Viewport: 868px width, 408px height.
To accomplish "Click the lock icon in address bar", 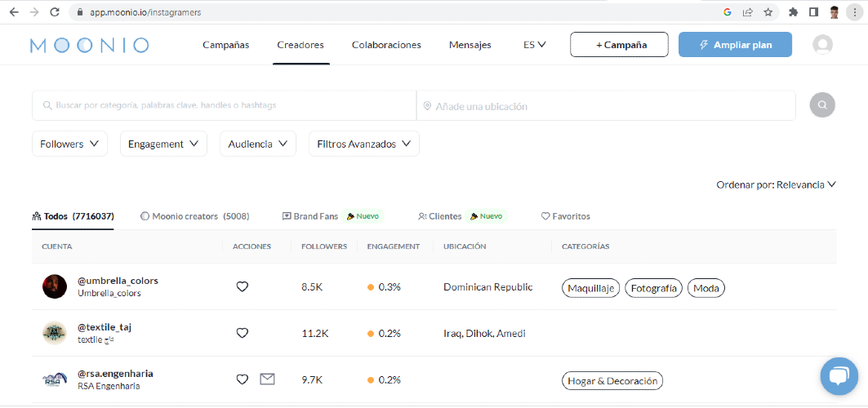I will click(80, 12).
